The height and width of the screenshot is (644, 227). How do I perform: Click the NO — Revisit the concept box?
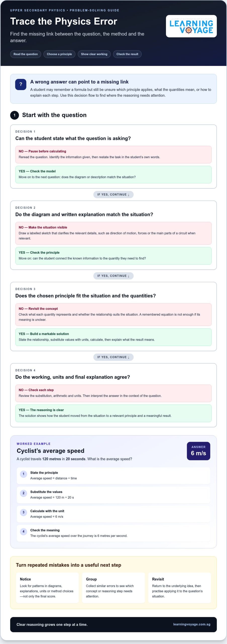click(113, 314)
